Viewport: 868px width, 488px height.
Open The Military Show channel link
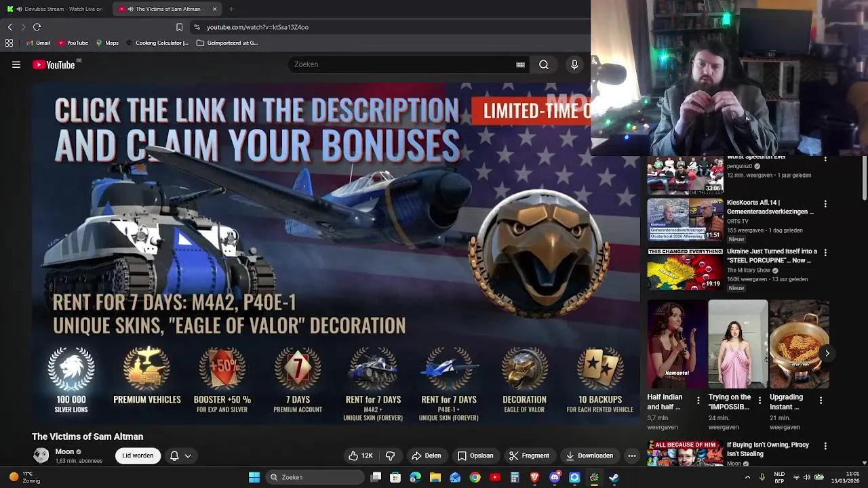[749, 270]
